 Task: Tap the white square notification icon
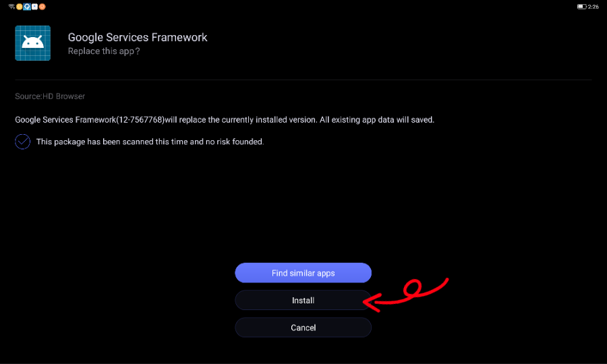coord(34,7)
